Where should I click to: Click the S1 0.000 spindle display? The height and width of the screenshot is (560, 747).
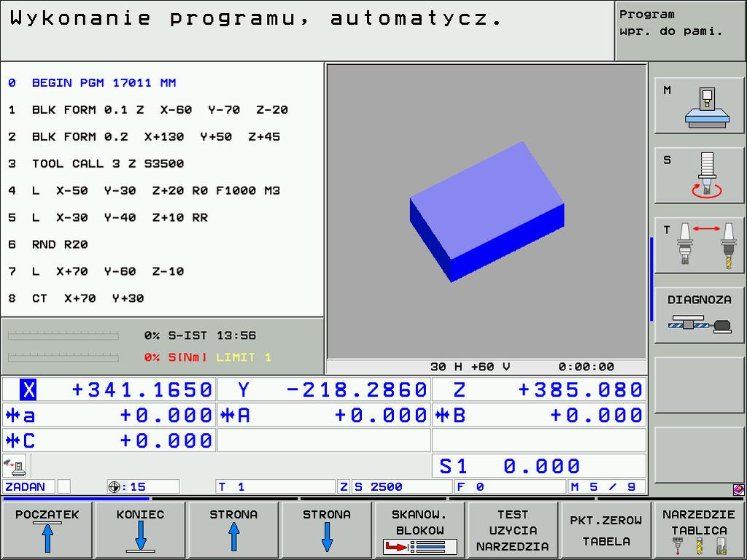(x=539, y=466)
